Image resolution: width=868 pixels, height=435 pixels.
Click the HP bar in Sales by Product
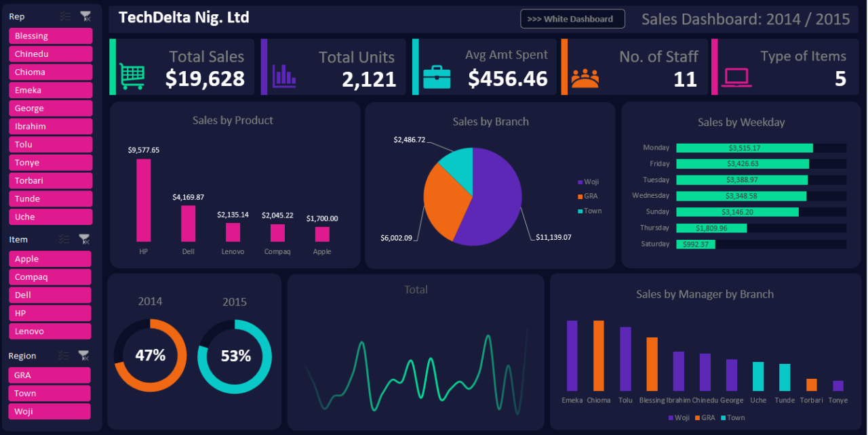point(143,201)
